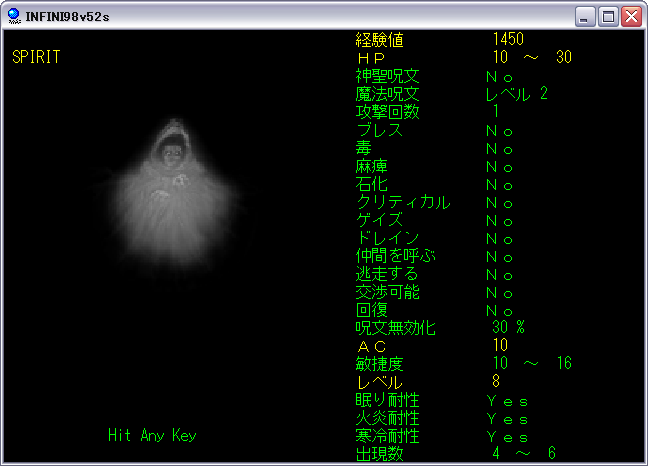Click the レベル 2 spell value

click(x=517, y=94)
